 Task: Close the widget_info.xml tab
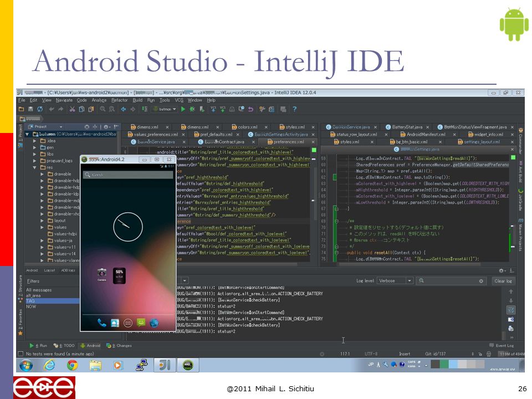coord(512,135)
